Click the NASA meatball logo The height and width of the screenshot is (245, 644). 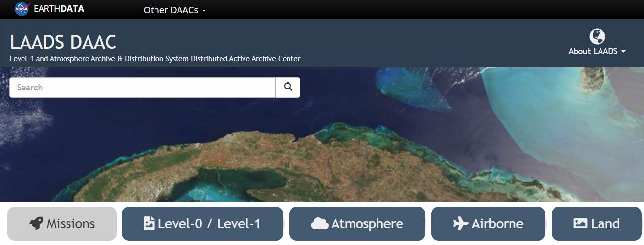(x=22, y=9)
